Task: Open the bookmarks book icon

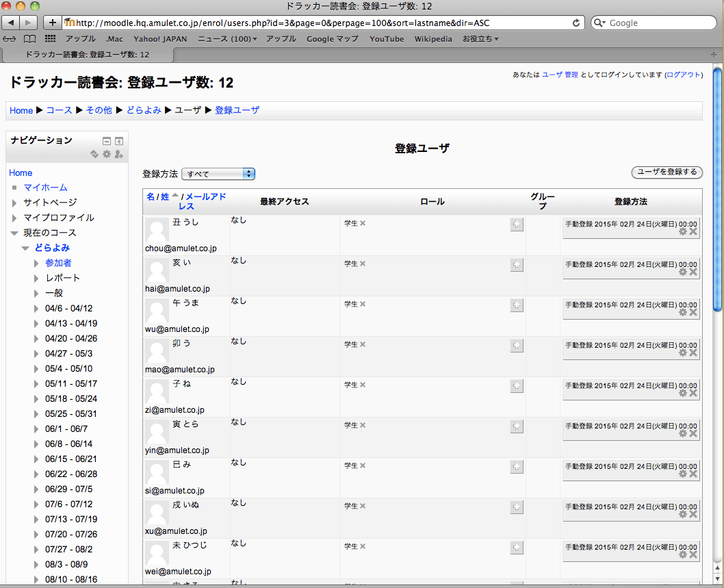Action: pyautogui.click(x=29, y=39)
